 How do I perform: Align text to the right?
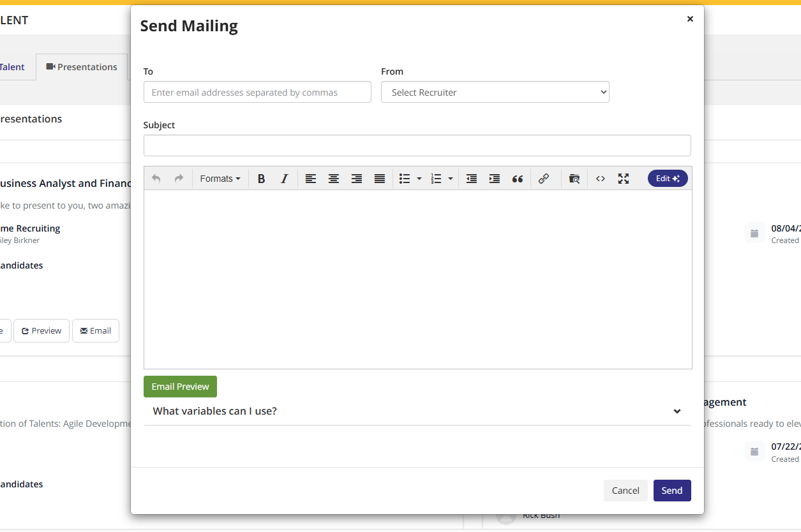[356, 179]
